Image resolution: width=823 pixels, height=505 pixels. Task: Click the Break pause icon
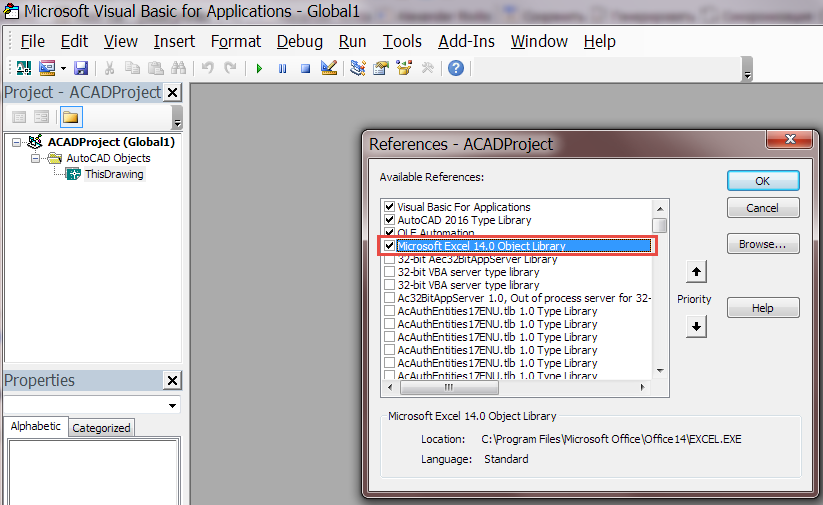pyautogui.click(x=282, y=69)
